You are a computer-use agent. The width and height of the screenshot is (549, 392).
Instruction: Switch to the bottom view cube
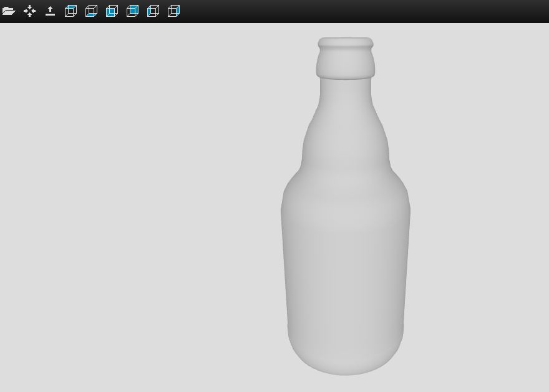(91, 11)
